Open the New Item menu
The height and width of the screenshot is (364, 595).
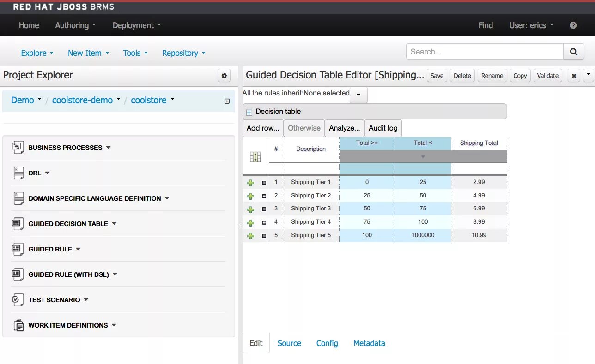pos(88,53)
